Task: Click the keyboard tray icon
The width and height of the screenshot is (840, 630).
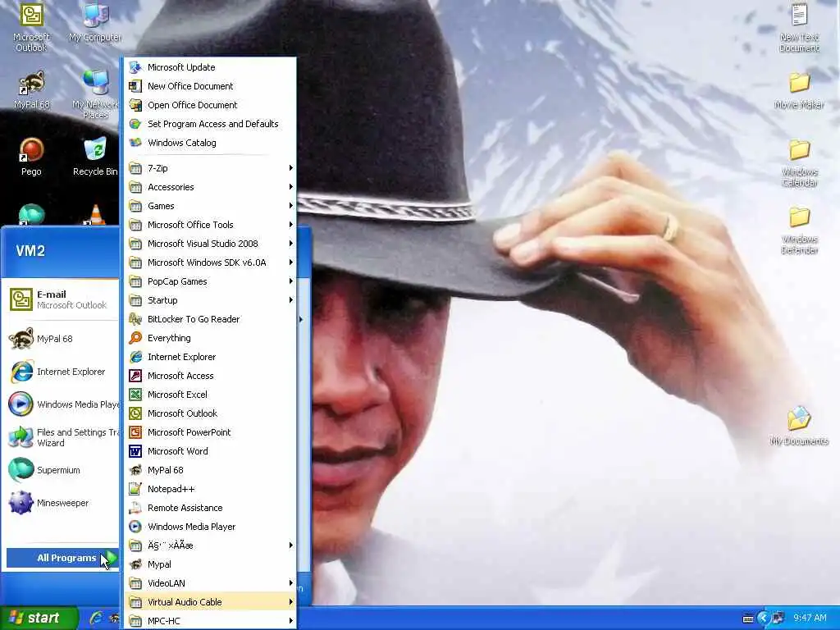Action: [x=748, y=619]
